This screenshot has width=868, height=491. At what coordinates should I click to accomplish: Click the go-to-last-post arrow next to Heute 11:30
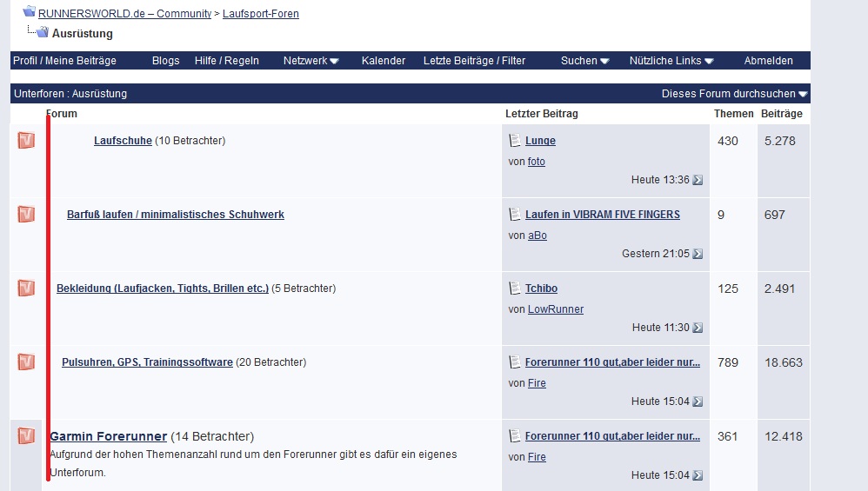698,328
